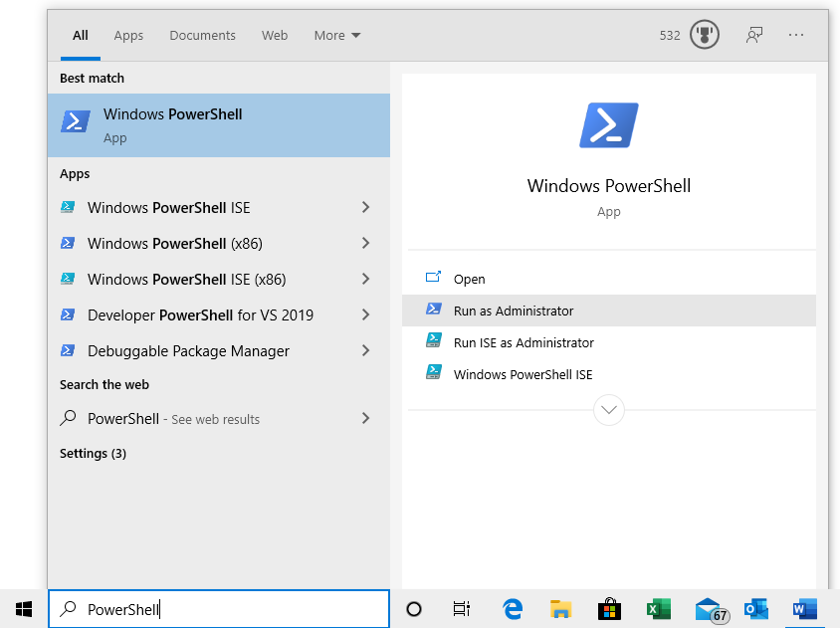Open Task View from the taskbar
The image size is (840, 628).
coord(462,609)
